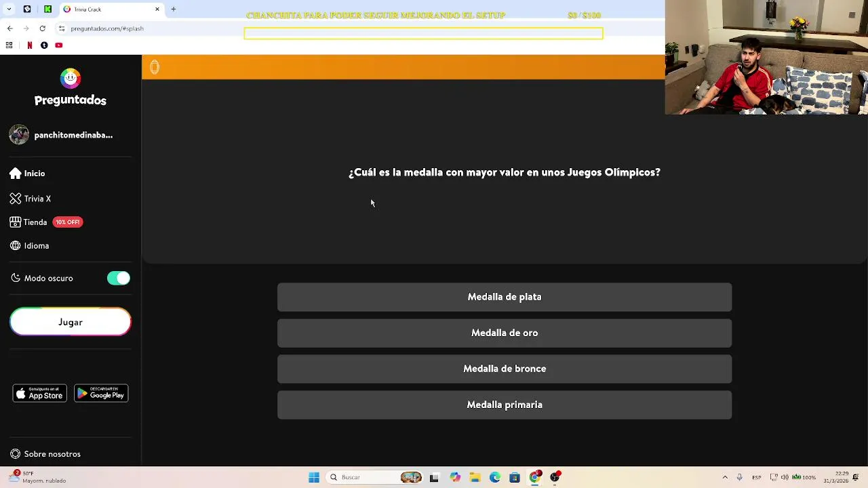Click the icon on the orange timer bar
The image size is (868, 488).
pos(155,67)
